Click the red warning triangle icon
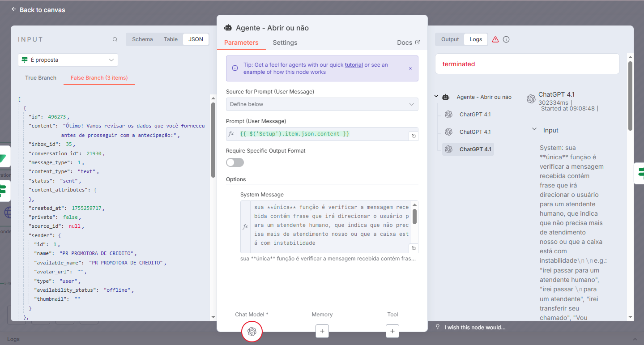This screenshot has height=345, width=644. (x=495, y=39)
